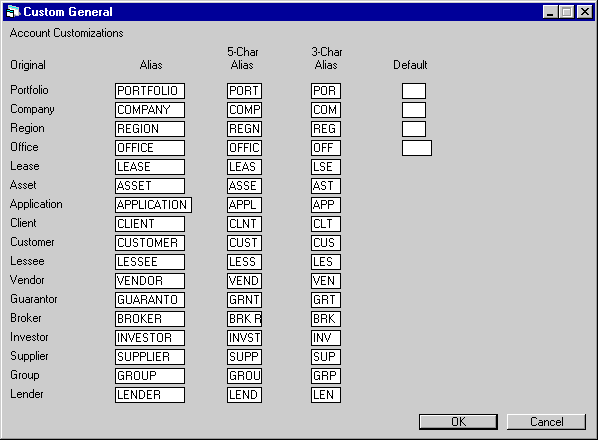
Task: Click the OK button
Action: pos(458,422)
